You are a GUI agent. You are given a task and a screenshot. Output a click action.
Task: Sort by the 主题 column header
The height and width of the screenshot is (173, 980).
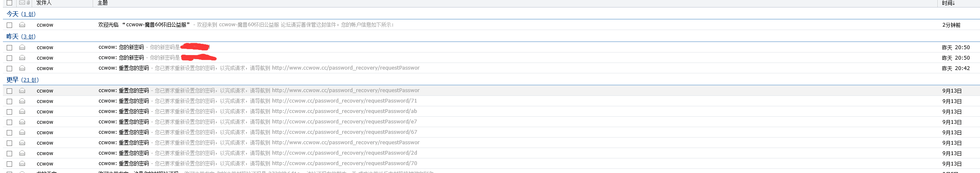(x=102, y=3)
